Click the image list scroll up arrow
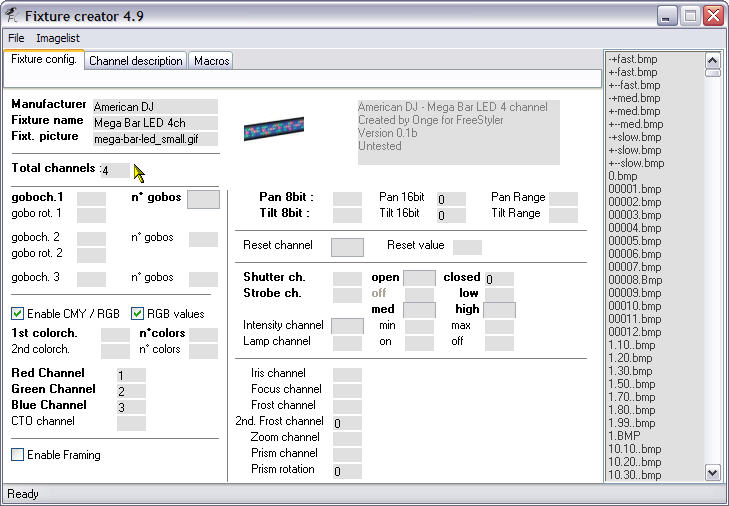The height and width of the screenshot is (506, 729). coord(713,60)
